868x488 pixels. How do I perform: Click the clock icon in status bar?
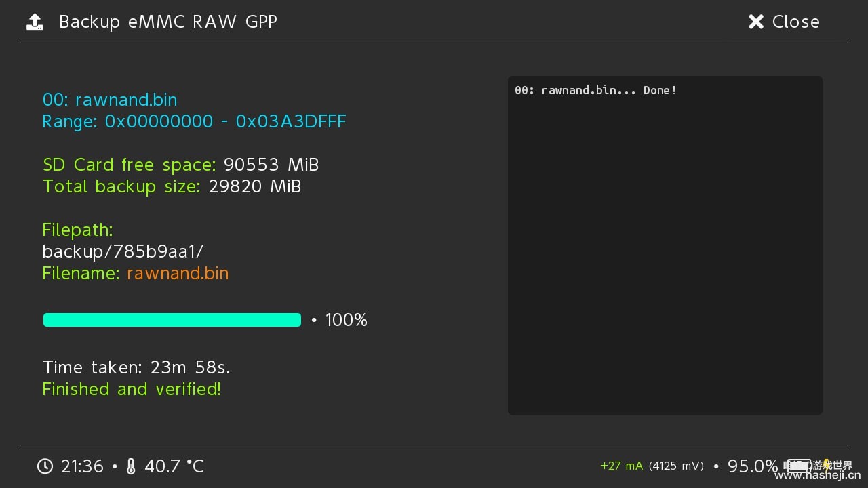coord(45,466)
